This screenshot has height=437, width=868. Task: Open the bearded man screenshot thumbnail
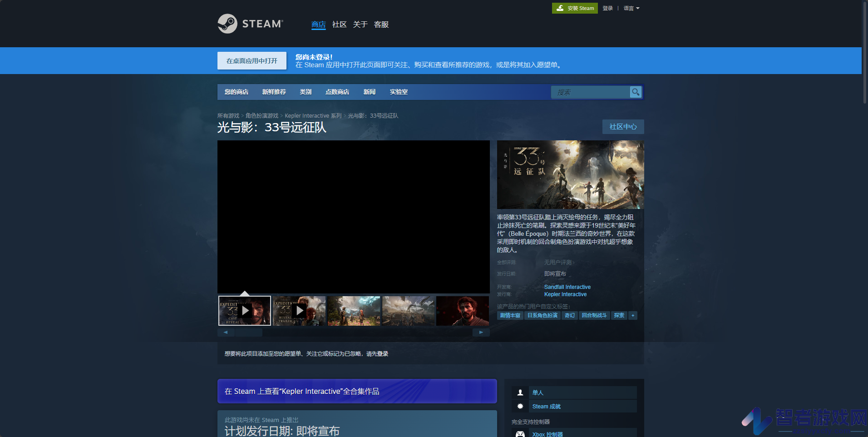coord(463,311)
